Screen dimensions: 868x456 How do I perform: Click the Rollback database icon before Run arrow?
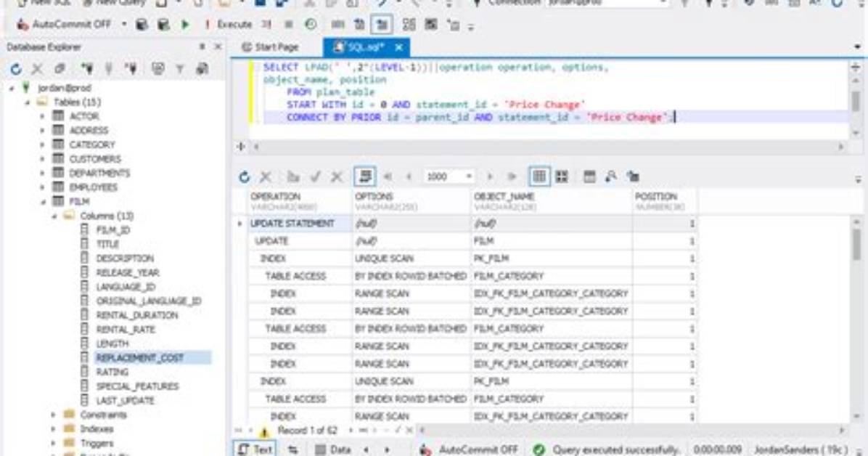coord(163,25)
